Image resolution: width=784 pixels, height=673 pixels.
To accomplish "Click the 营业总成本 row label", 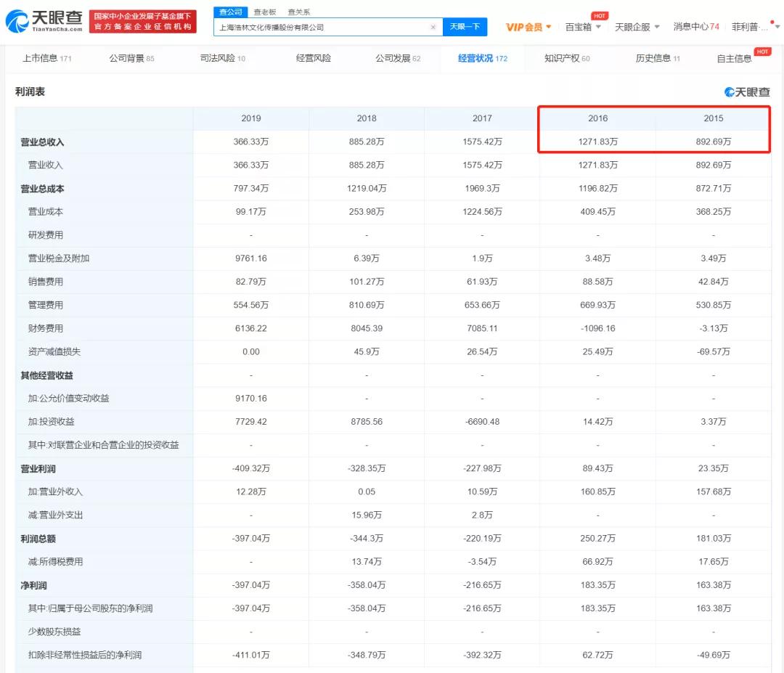I will pyautogui.click(x=43, y=189).
